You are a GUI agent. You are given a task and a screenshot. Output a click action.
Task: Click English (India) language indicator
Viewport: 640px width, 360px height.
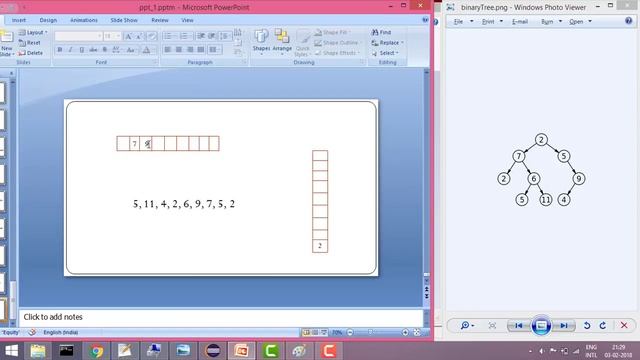[x=60, y=333]
